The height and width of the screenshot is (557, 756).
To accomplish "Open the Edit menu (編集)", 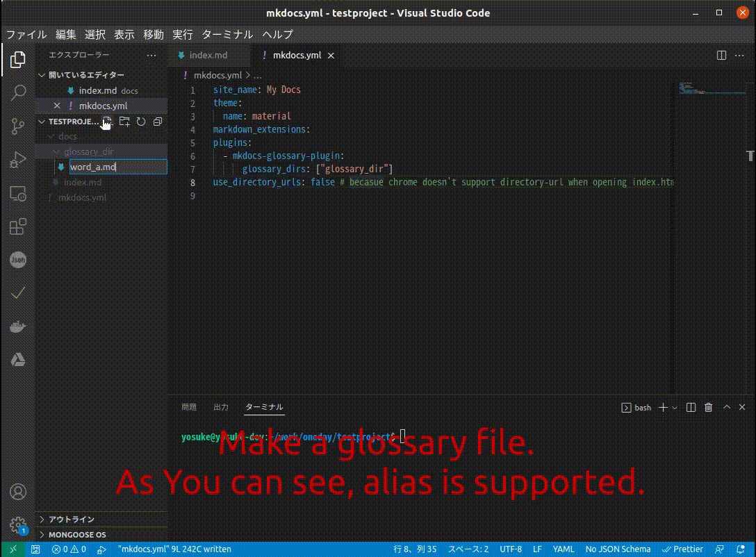I will (x=65, y=35).
